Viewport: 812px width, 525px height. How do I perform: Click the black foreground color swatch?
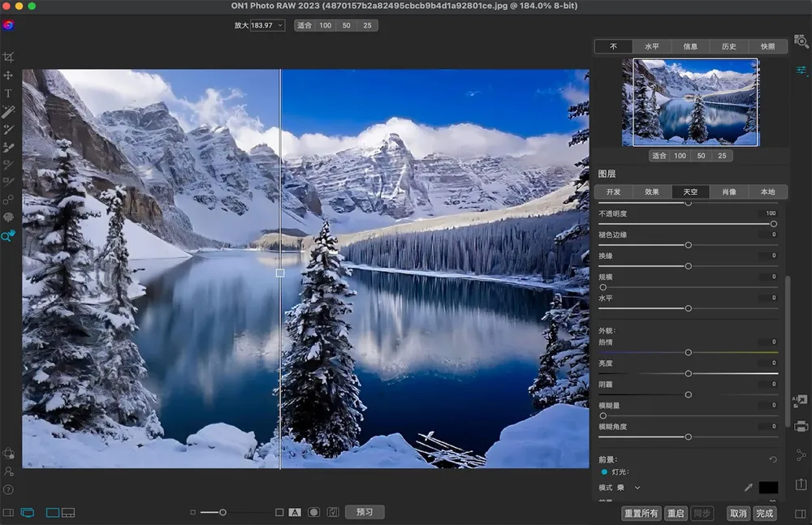pos(768,488)
